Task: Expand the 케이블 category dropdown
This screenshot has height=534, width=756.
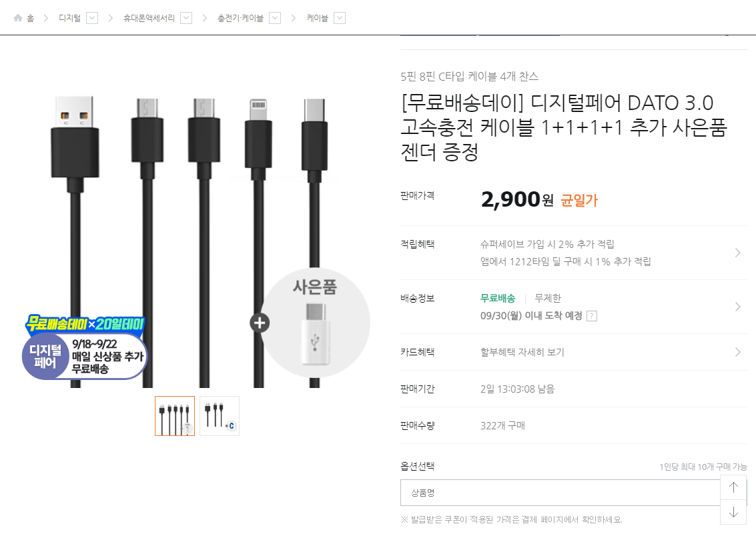Action: pyautogui.click(x=340, y=18)
